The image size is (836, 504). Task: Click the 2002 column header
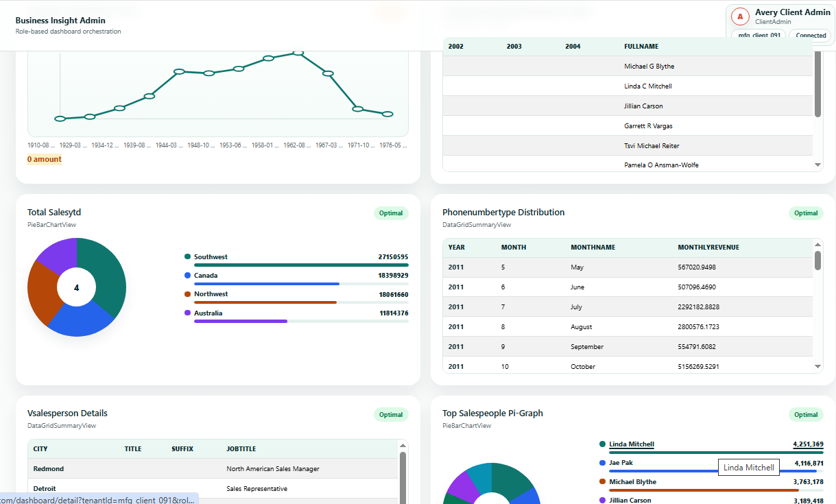click(x=455, y=47)
